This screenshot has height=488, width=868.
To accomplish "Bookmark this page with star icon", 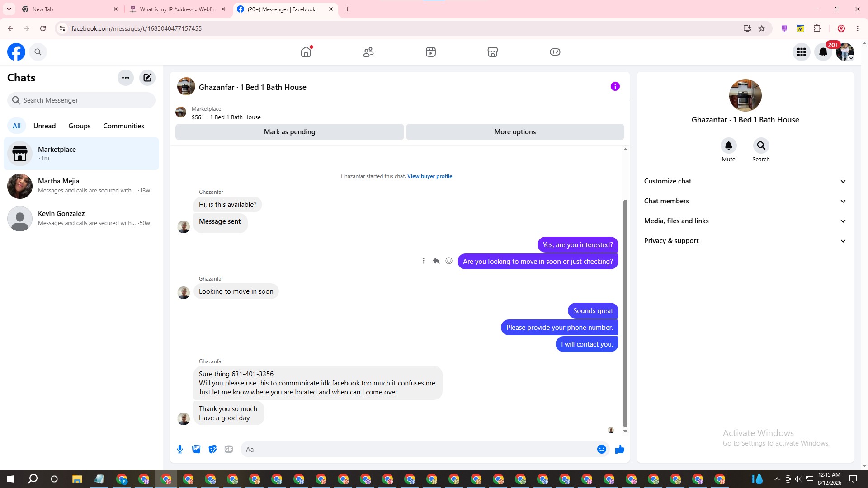I will coord(762,28).
